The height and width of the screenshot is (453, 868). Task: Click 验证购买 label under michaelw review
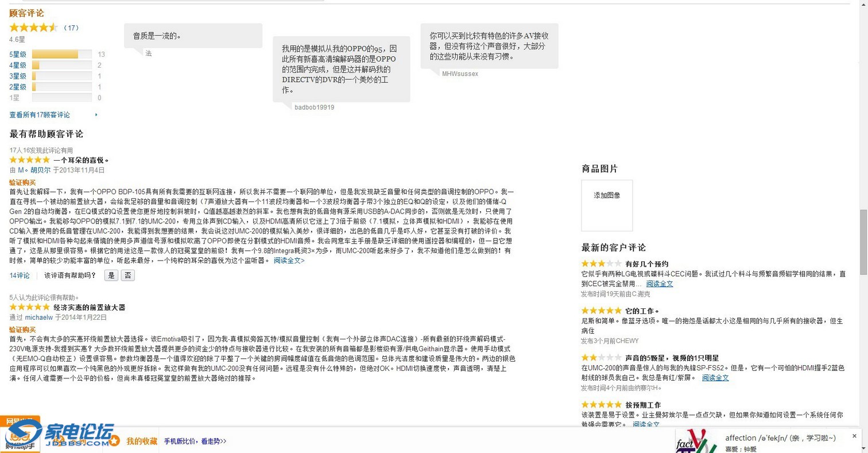(22, 330)
